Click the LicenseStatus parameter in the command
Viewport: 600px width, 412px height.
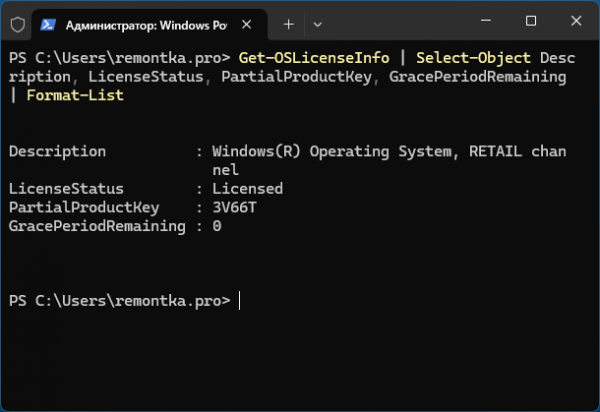(146, 77)
